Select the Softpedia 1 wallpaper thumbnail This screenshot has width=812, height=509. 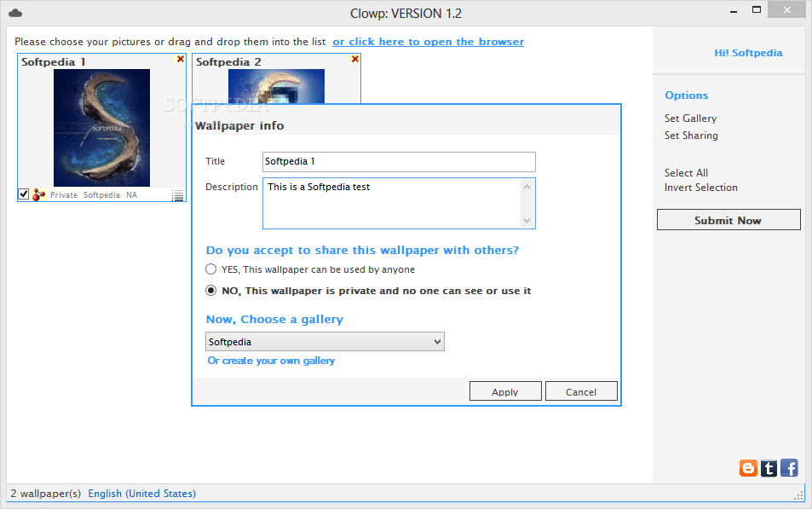[101, 128]
